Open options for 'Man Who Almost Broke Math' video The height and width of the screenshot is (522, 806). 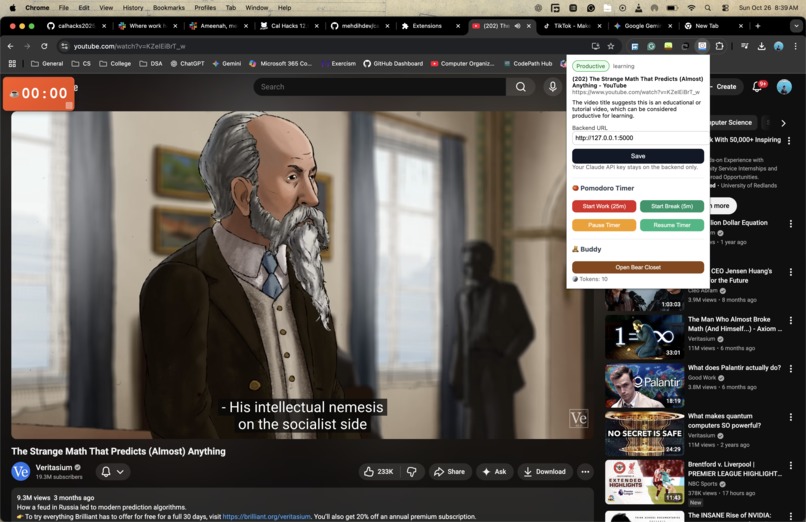791,320
